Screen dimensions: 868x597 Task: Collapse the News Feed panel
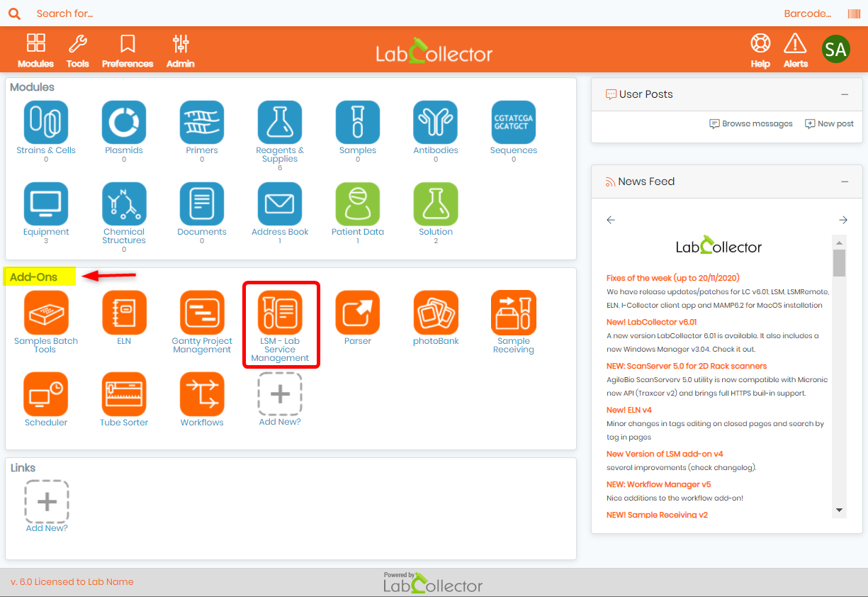[845, 182]
